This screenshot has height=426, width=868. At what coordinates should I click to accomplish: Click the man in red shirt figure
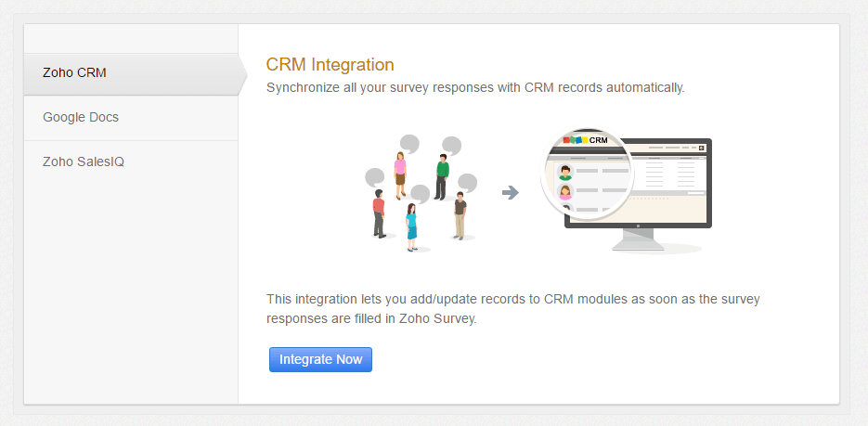coord(379,213)
